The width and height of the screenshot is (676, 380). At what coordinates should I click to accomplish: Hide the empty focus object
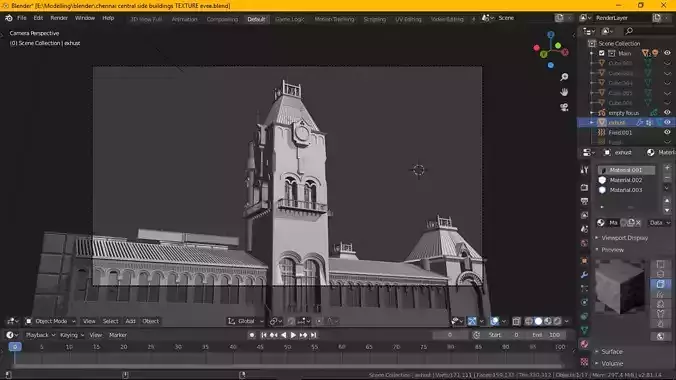tap(667, 113)
